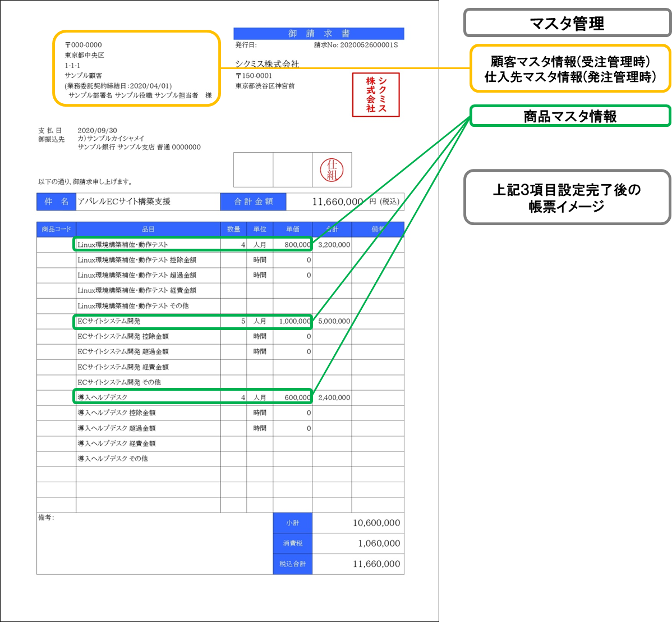Viewport: 672px width, 622px height.
Task: Select the Linux環境構築補佐・動作テスト highlighted row
Action: tap(192, 244)
